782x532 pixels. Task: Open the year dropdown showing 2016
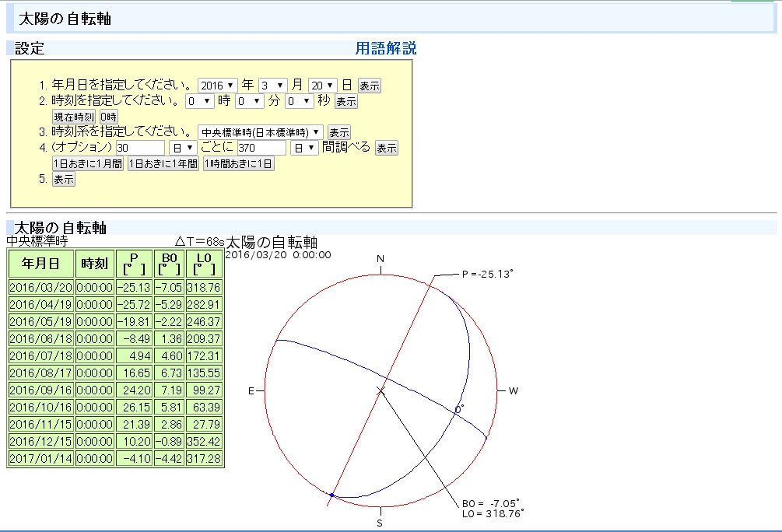217,86
